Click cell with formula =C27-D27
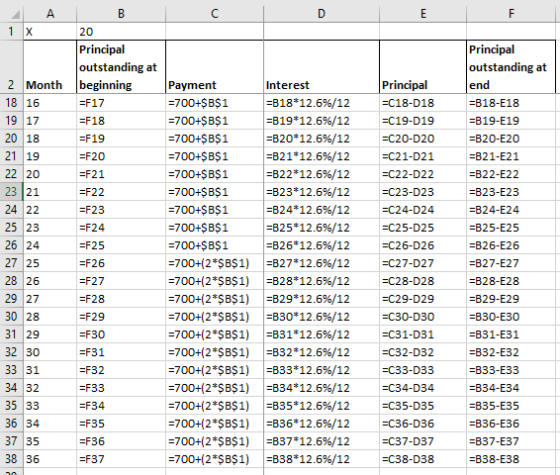Image resolution: width=560 pixels, height=475 pixels. click(423, 263)
